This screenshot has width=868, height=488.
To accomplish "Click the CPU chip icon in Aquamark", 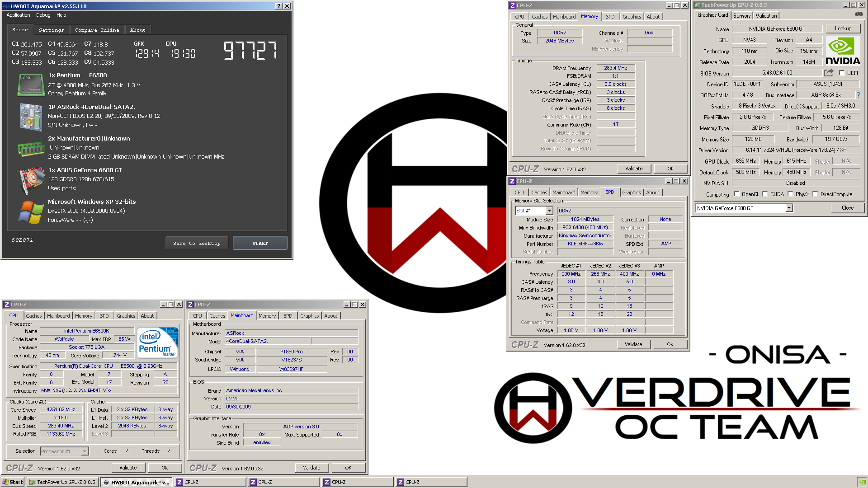I will pyautogui.click(x=30, y=85).
